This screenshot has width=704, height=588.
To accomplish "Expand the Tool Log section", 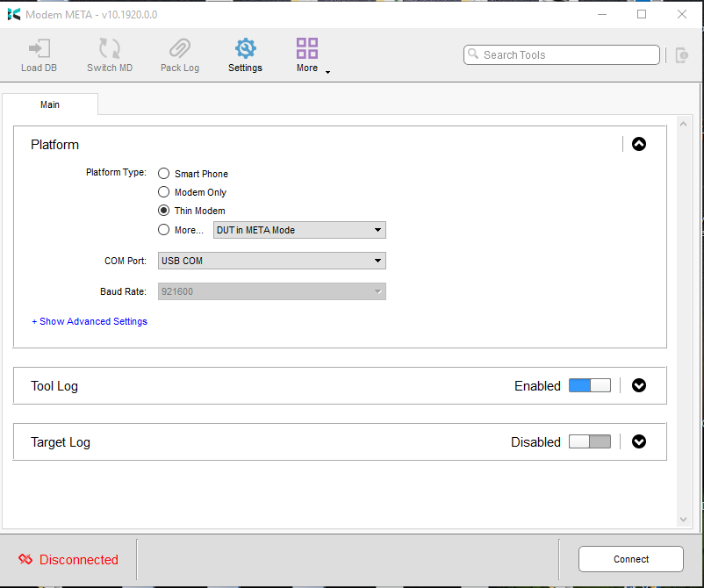I will (x=639, y=385).
